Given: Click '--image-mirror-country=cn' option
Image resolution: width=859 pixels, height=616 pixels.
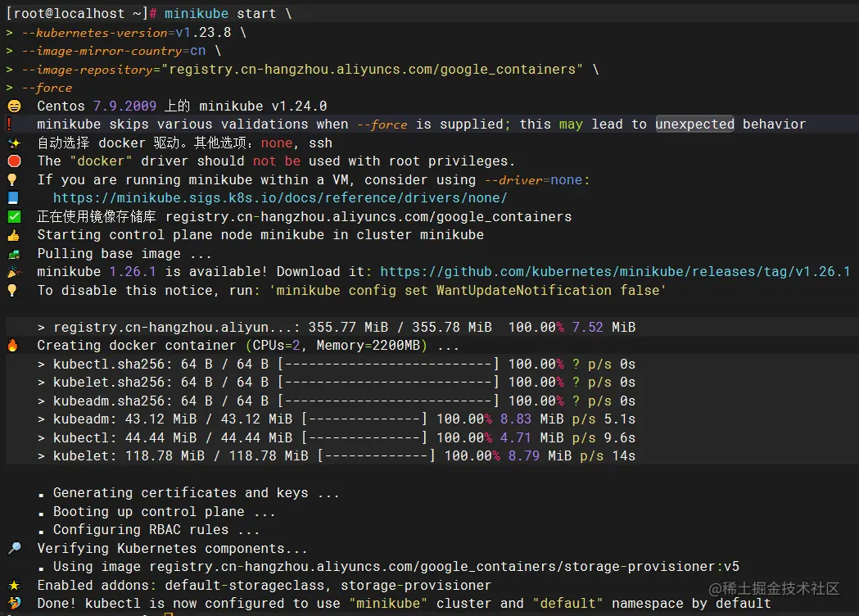Looking at the screenshot, I should click(x=114, y=51).
